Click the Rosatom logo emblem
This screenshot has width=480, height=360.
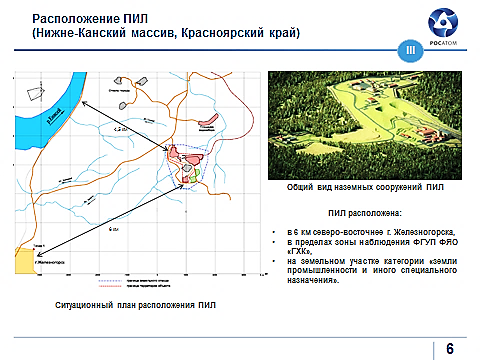pos(443,23)
